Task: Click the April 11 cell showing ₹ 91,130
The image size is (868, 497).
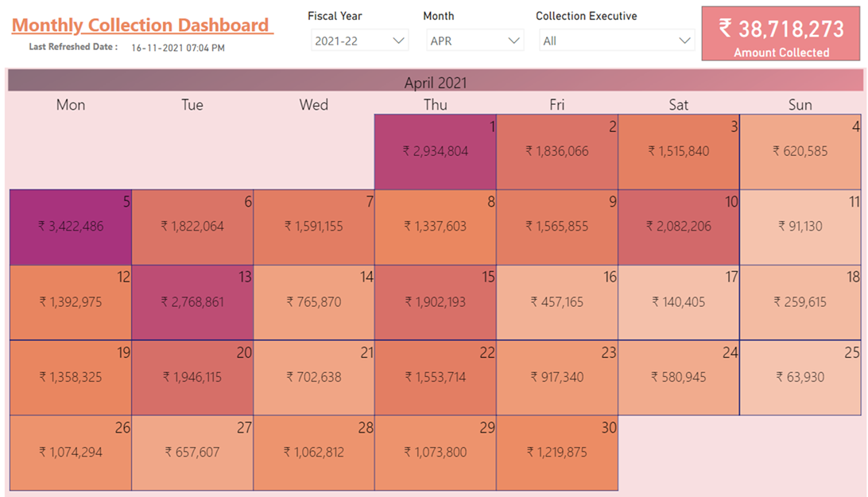Action: click(x=800, y=227)
